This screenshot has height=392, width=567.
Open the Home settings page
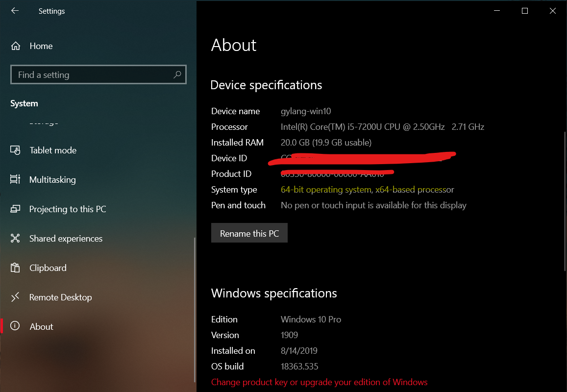(99, 46)
